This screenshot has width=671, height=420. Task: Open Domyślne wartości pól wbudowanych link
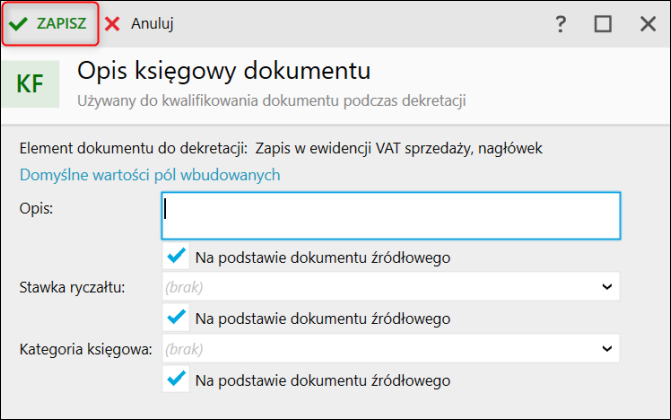[150, 175]
